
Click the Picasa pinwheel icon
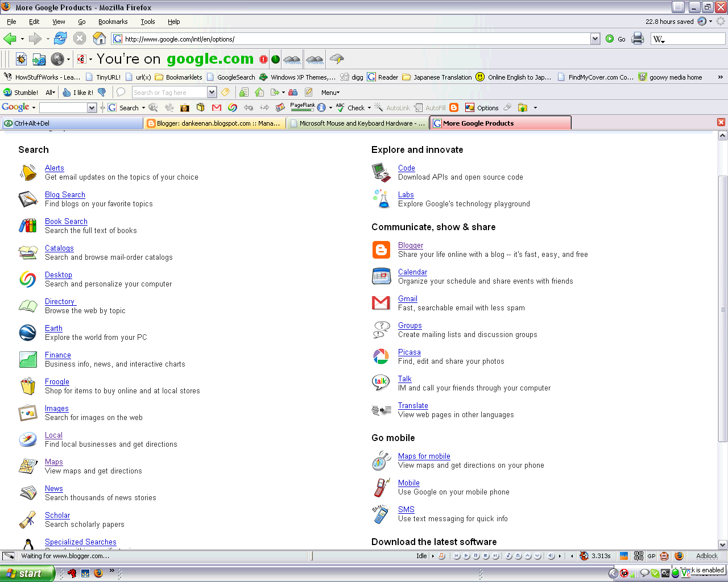(380, 356)
